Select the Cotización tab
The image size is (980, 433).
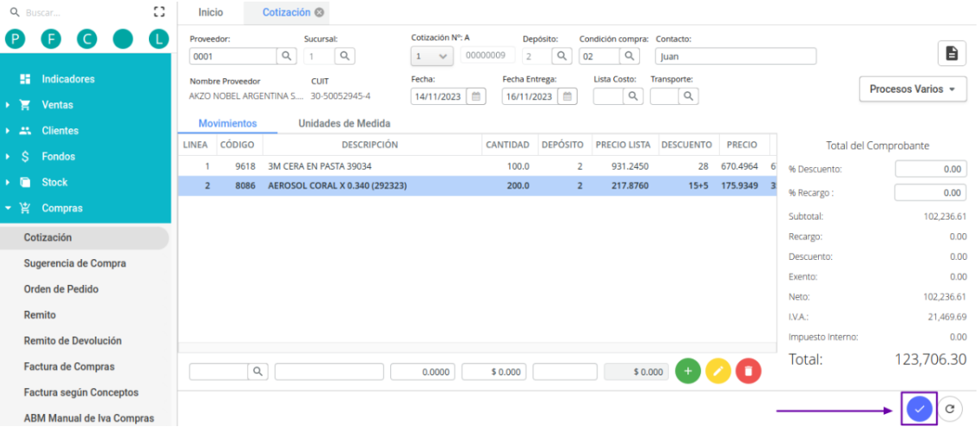coord(286,13)
